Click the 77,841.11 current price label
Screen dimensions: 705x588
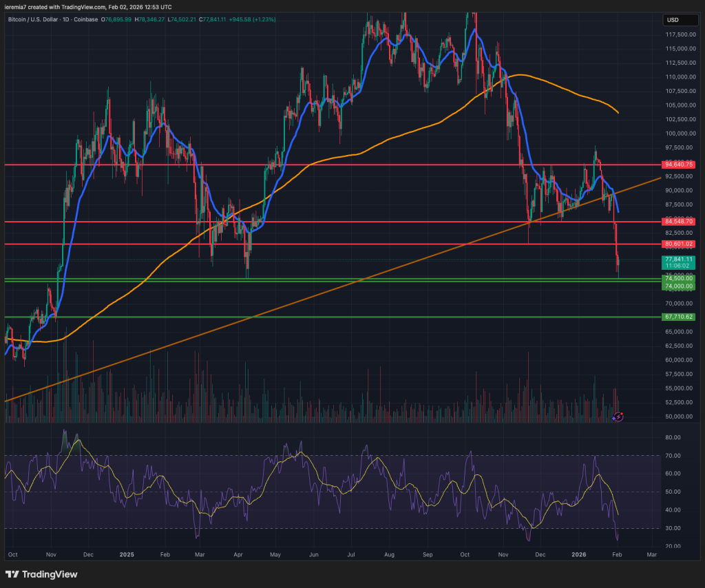point(680,260)
